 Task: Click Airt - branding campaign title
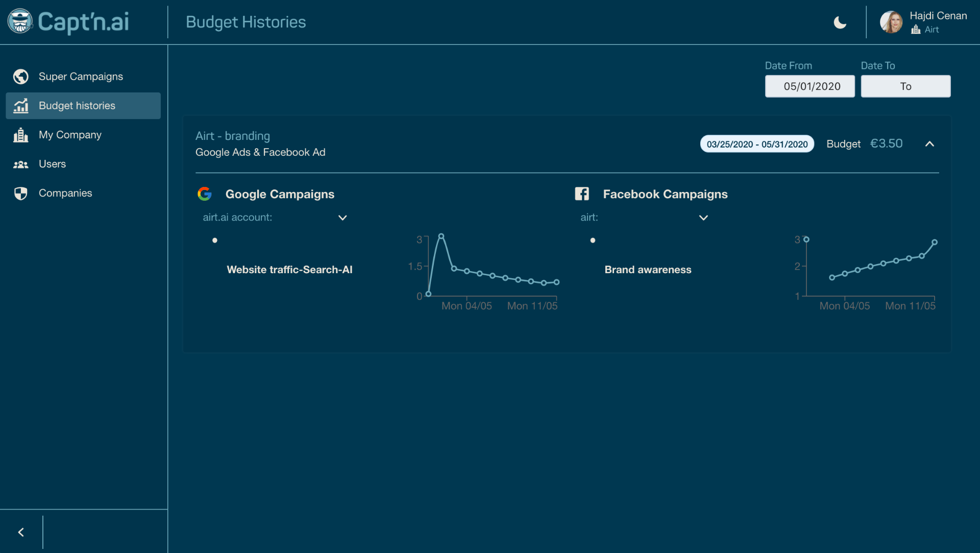(233, 136)
